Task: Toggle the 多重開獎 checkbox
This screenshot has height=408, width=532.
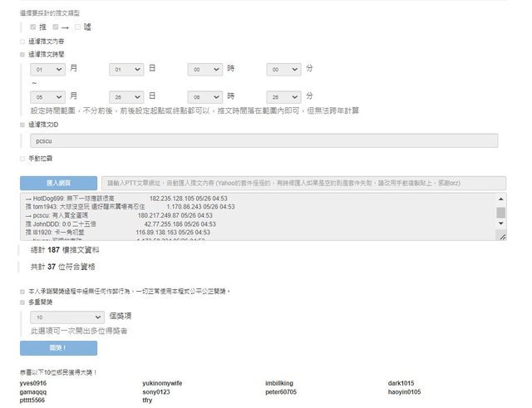Action: tap(22, 303)
